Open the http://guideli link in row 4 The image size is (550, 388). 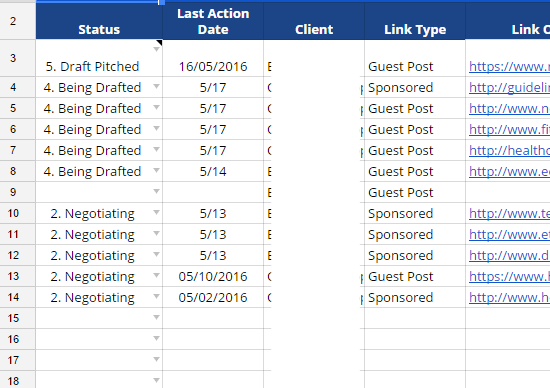(509, 87)
